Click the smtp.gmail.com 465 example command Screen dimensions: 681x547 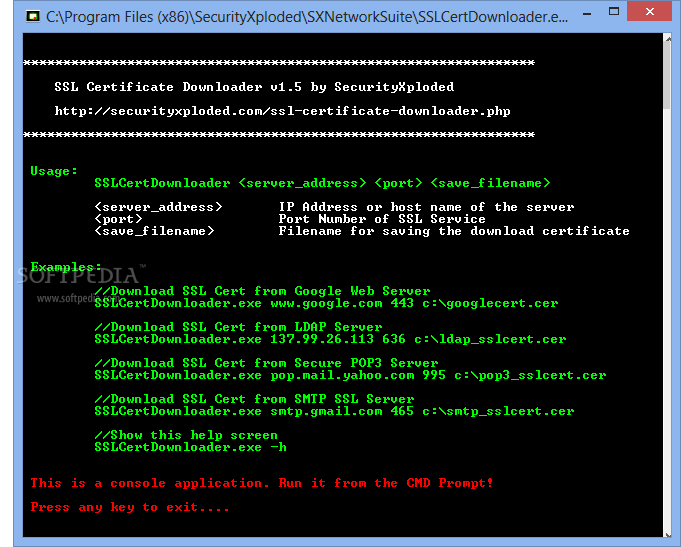pyautogui.click(x=334, y=411)
